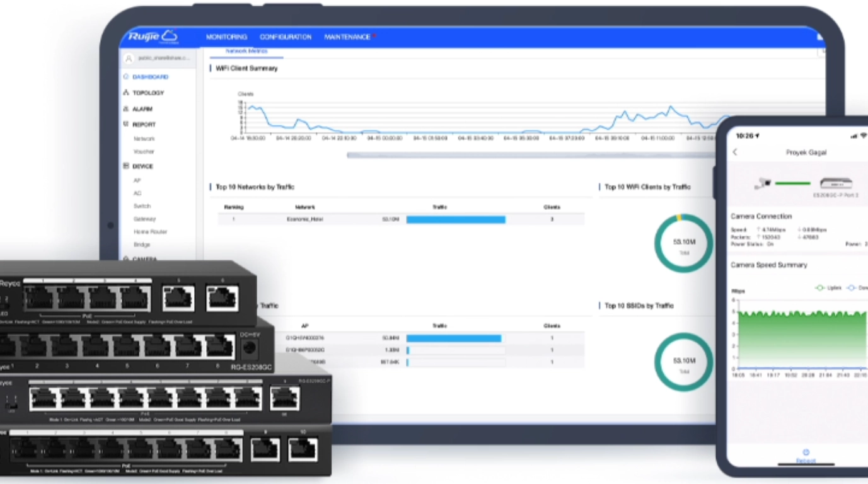
Task: Tap the back arrow in phone app
Action: coord(735,153)
